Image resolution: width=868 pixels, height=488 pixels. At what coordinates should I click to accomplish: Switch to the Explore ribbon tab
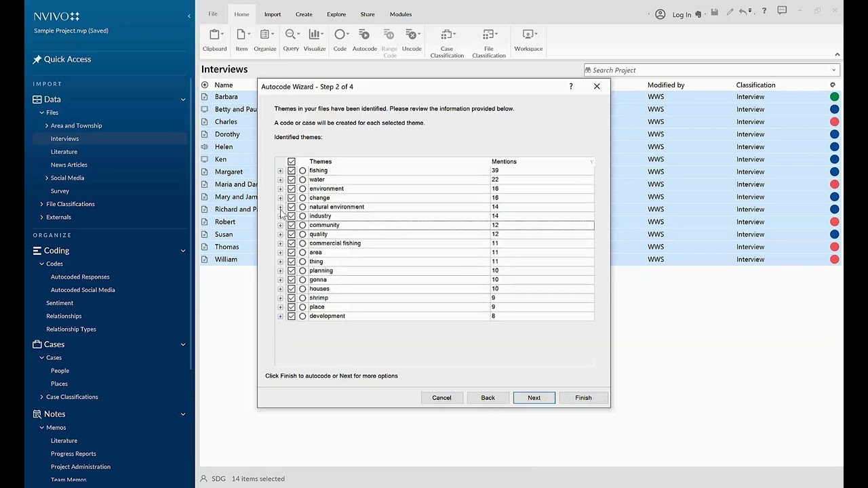(x=336, y=14)
